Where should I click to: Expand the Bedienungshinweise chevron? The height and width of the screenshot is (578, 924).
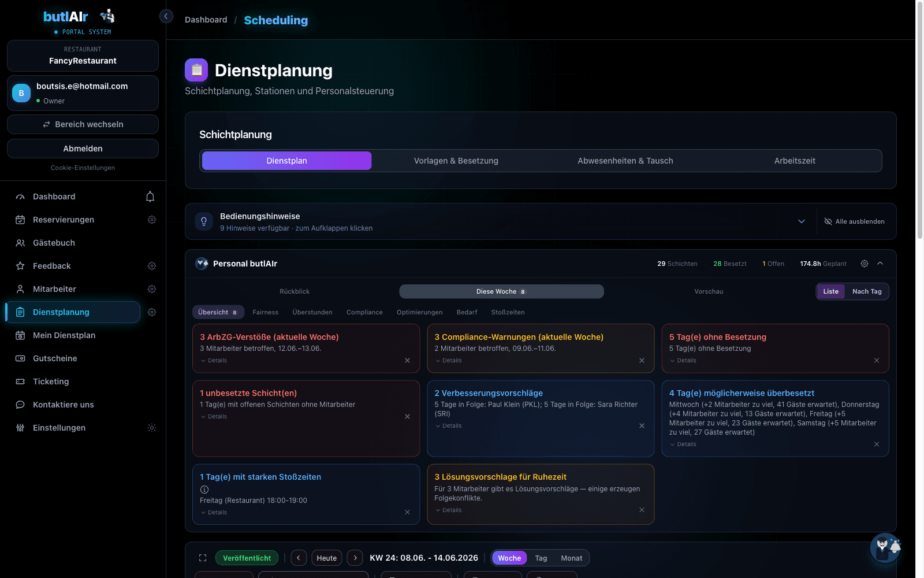pos(802,221)
